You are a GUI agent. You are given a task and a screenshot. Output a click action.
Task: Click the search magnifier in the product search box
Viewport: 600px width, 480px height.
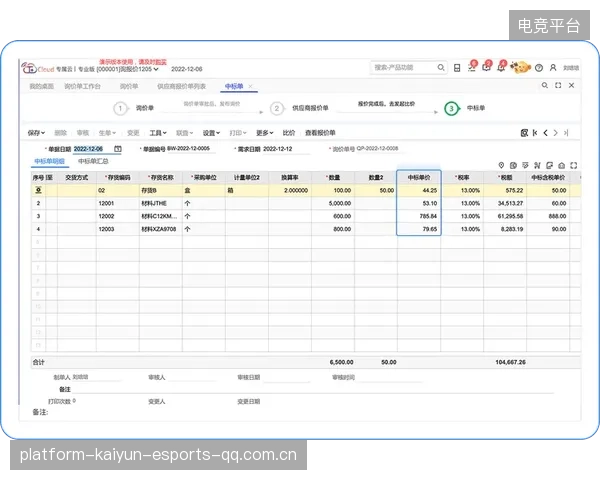pyautogui.click(x=441, y=67)
